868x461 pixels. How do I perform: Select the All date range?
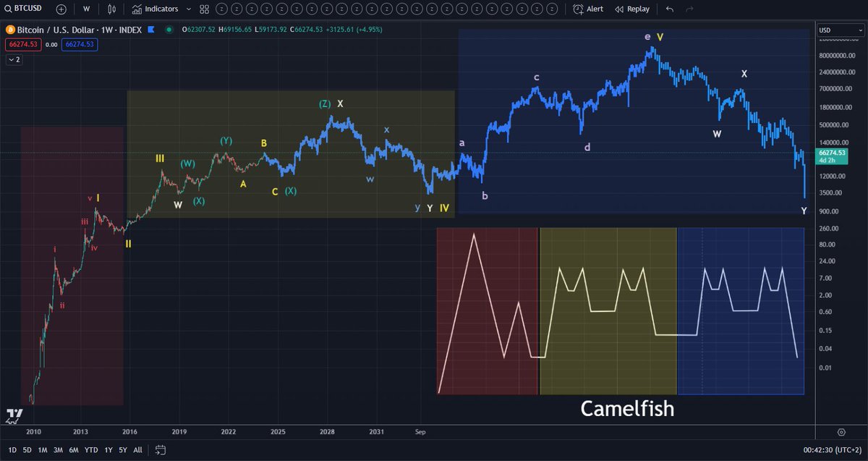[x=137, y=450]
